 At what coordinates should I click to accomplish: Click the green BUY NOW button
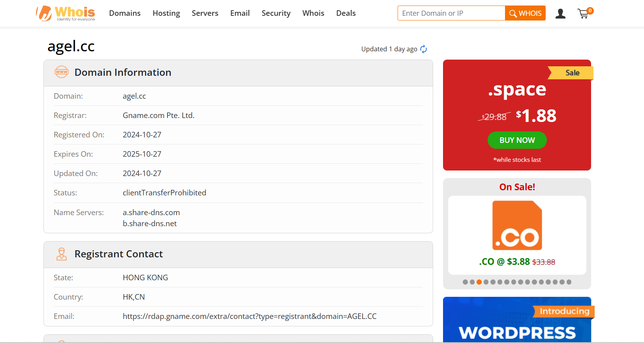[517, 140]
